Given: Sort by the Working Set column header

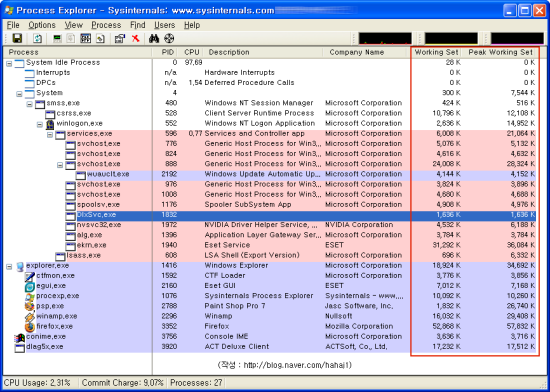Looking at the screenshot, I should [x=436, y=52].
